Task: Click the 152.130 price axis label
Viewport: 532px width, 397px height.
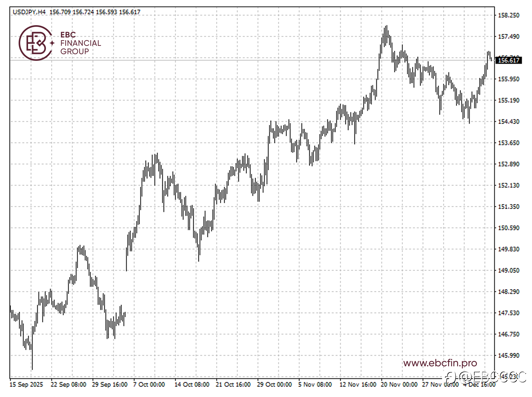Action: (x=508, y=185)
